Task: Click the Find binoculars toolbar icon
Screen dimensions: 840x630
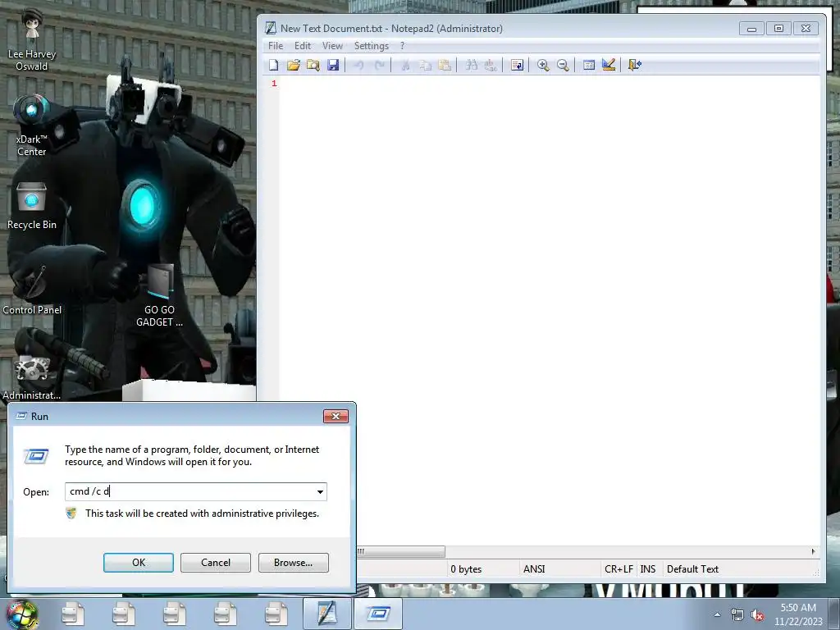Action: tap(472, 66)
